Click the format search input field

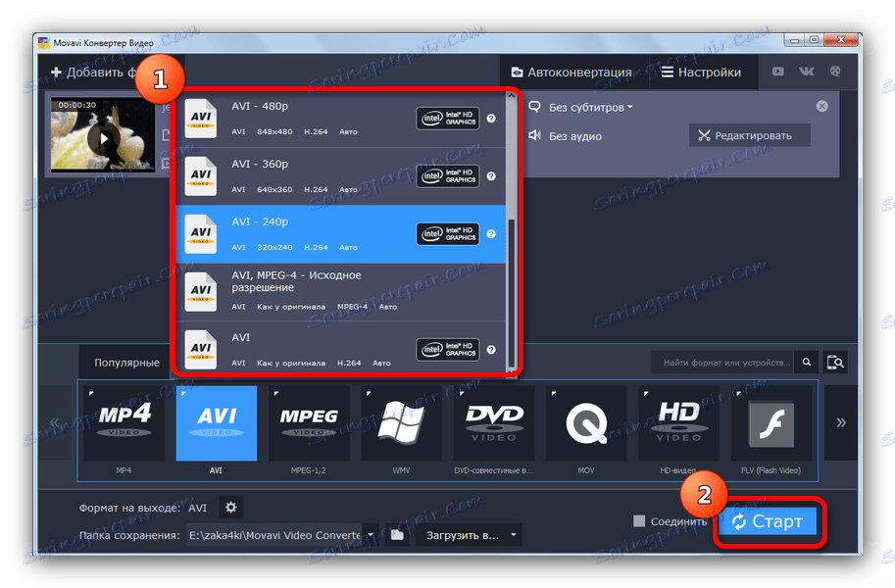[x=722, y=362]
